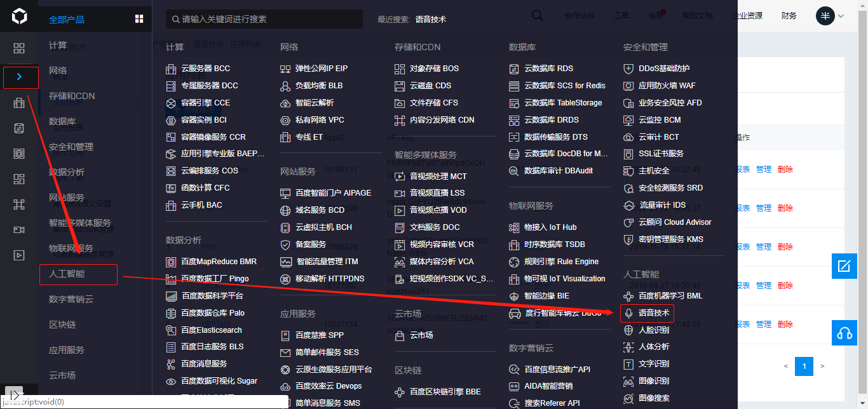Screen dimensions: 868x409
Task: Open 数据传输服务 DTS
Action: (548, 137)
